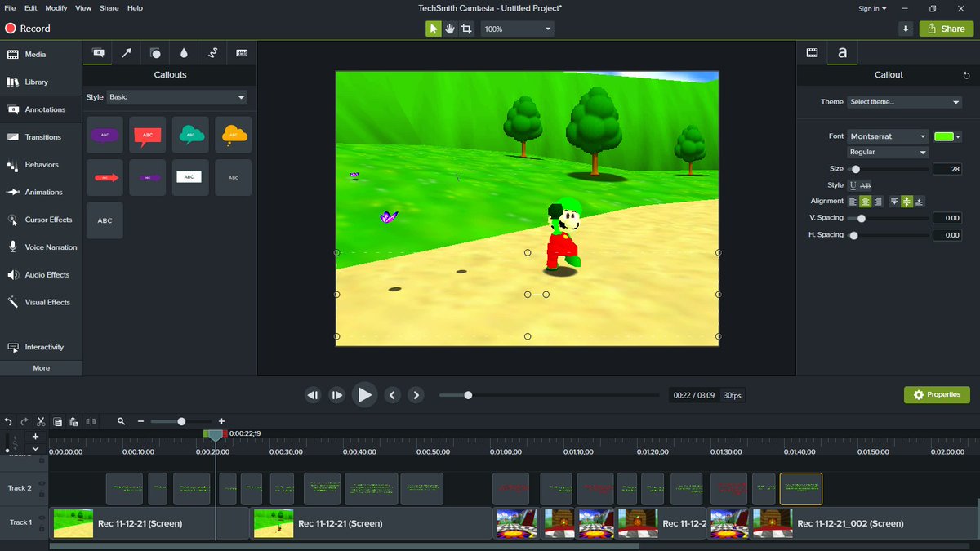Align callout text to bottom

click(x=920, y=202)
